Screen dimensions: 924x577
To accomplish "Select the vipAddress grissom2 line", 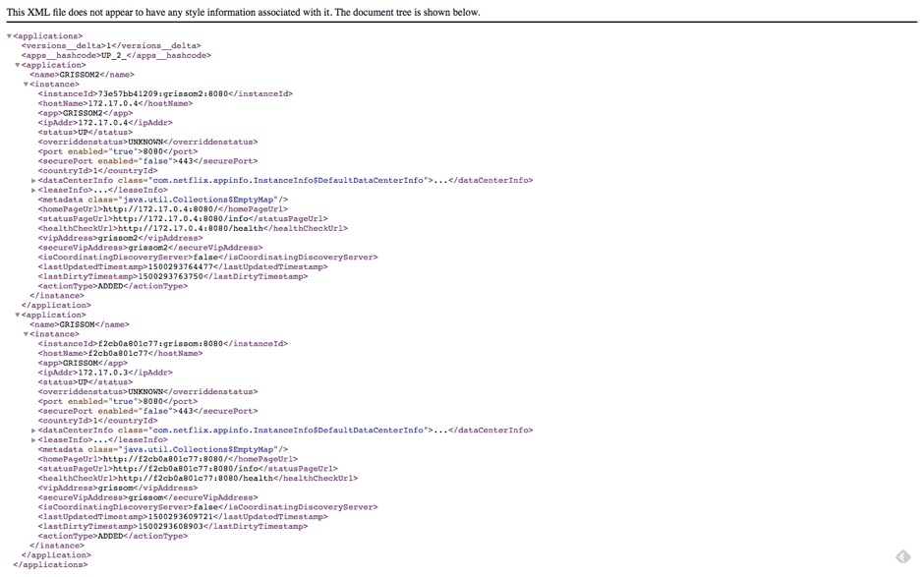I will 120,238.
